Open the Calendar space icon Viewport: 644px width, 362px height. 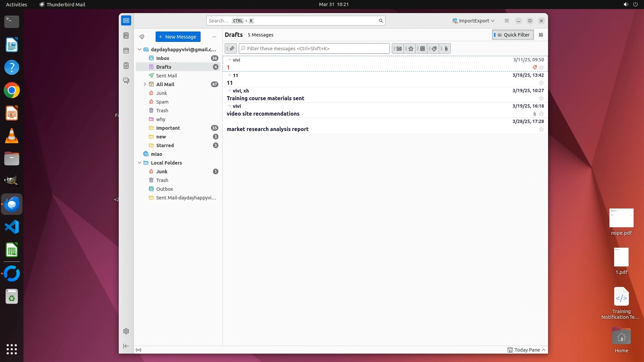click(x=126, y=51)
